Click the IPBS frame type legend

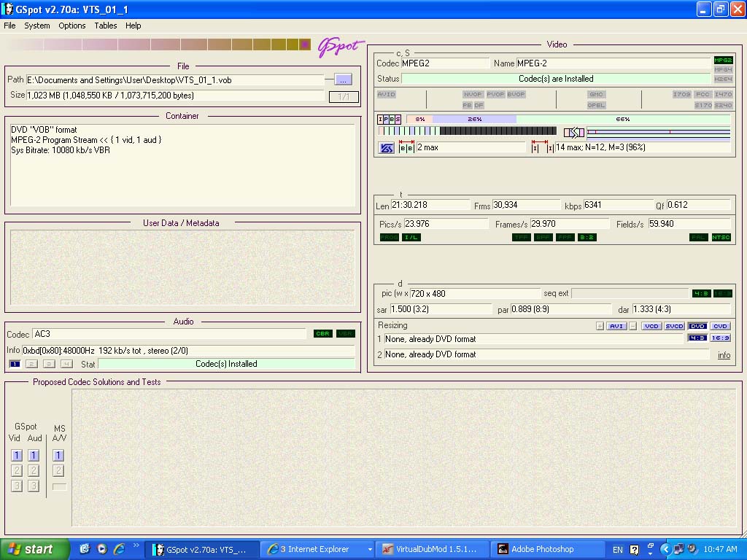[390, 119]
